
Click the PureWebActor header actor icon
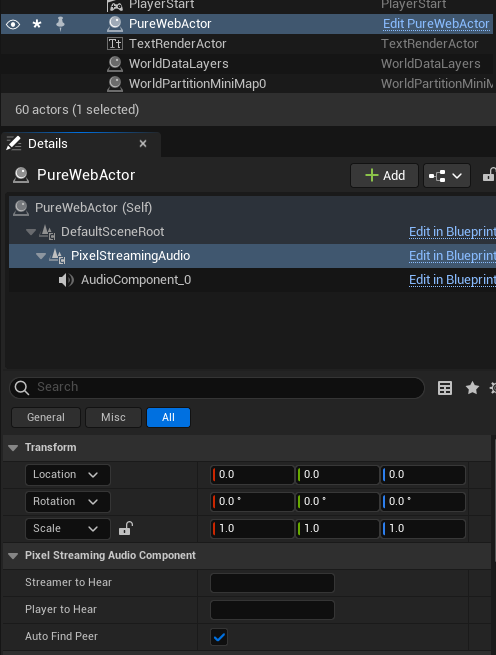(x=21, y=175)
